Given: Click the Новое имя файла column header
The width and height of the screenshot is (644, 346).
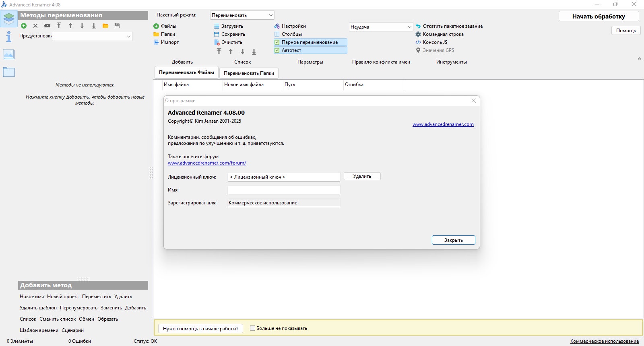Looking at the screenshot, I should [252, 84].
